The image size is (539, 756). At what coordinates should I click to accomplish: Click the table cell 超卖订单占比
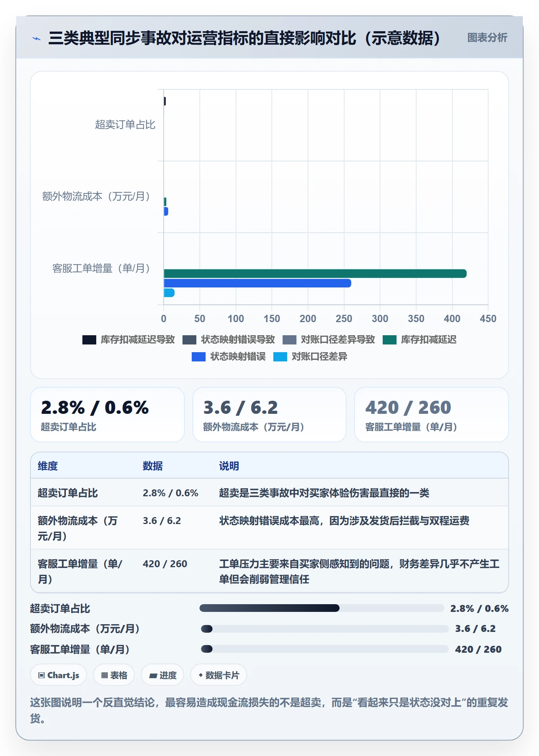[x=68, y=493]
